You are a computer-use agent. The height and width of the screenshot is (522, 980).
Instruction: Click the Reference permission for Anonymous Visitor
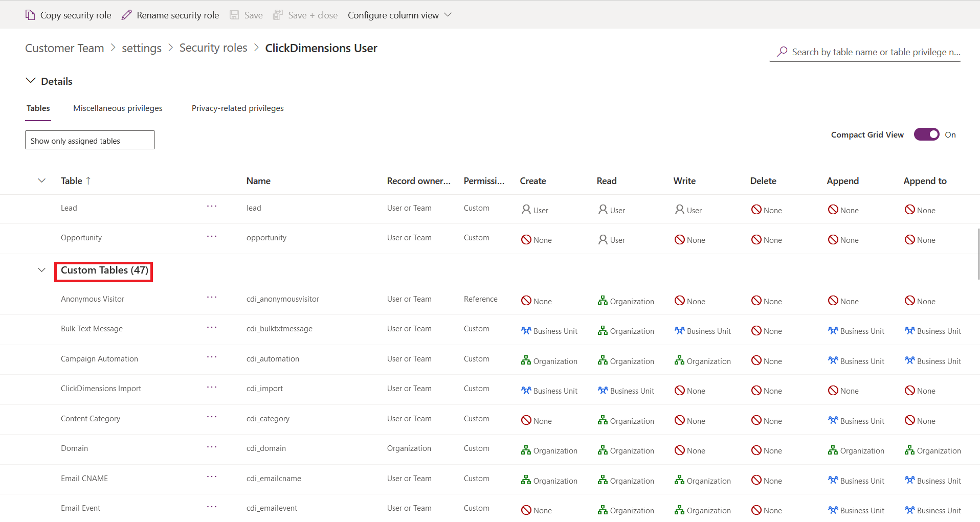481,299
